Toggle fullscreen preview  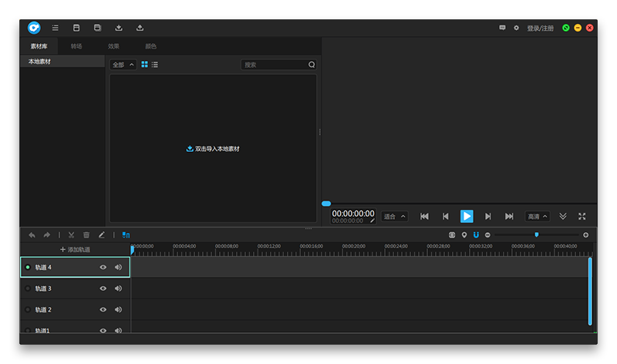(x=582, y=217)
